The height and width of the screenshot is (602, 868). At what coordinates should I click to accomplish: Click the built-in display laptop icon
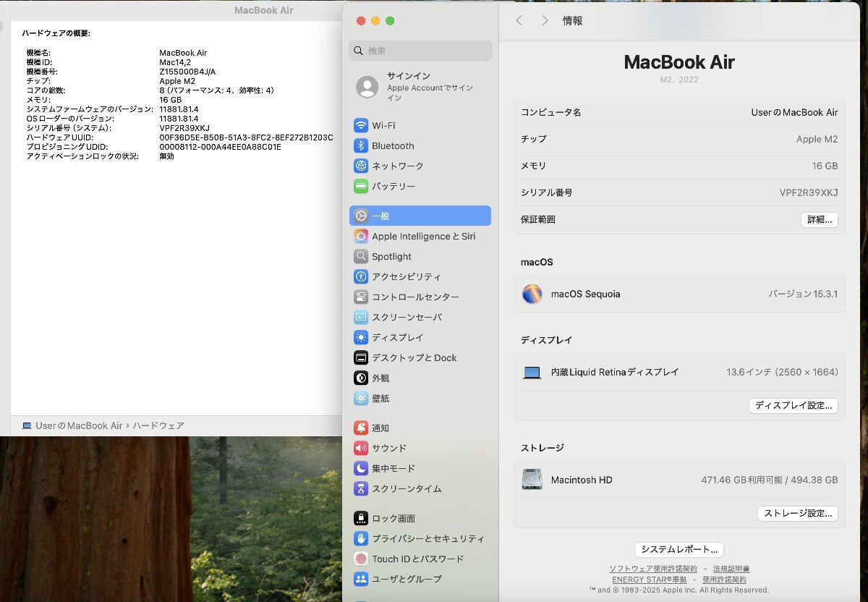(532, 373)
